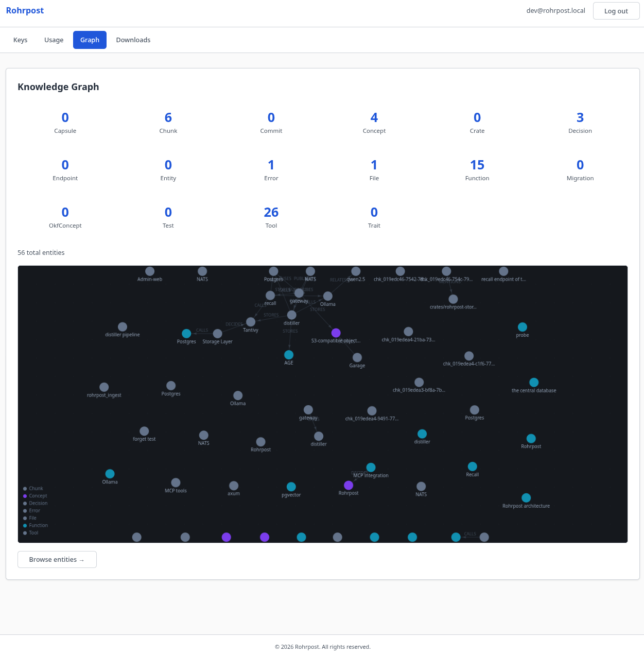Click the dev@rohrpost.local account text

click(x=555, y=10)
